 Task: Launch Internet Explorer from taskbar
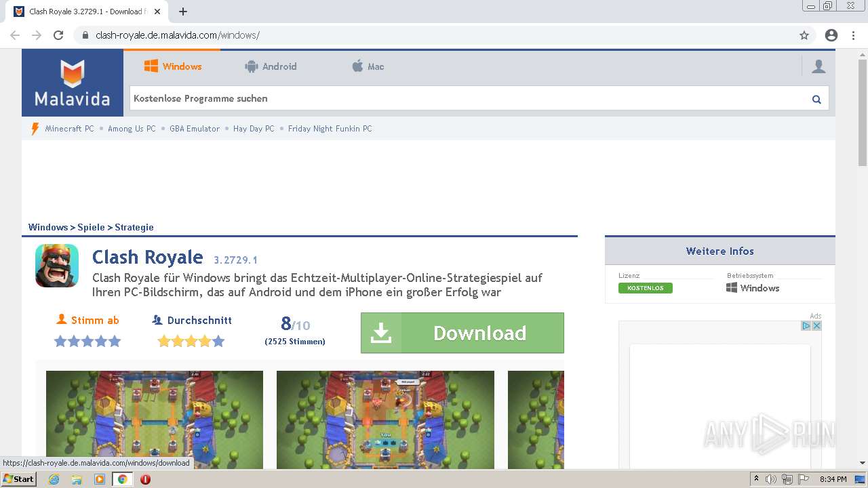click(x=54, y=479)
